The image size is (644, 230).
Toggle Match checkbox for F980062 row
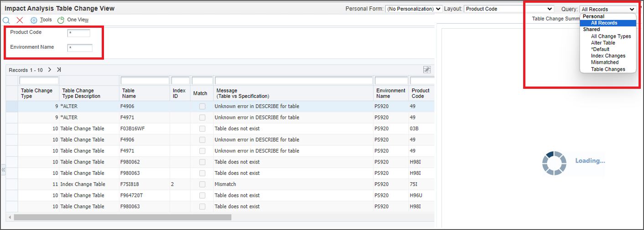202,162
